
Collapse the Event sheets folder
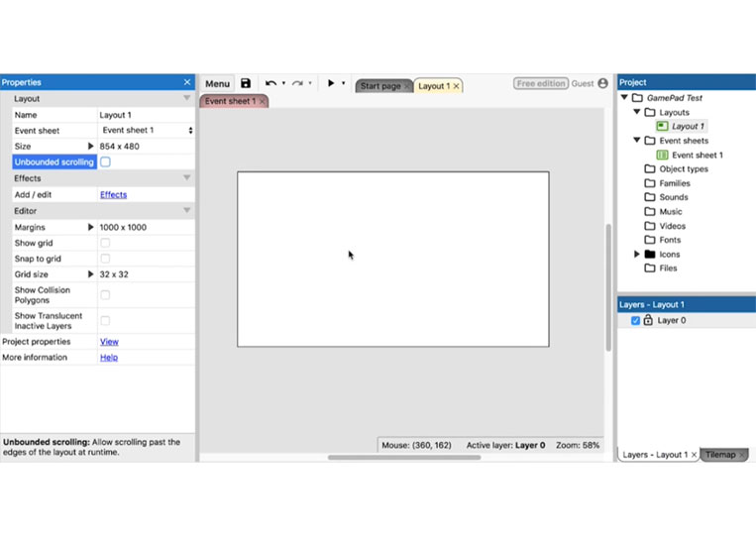tap(637, 141)
